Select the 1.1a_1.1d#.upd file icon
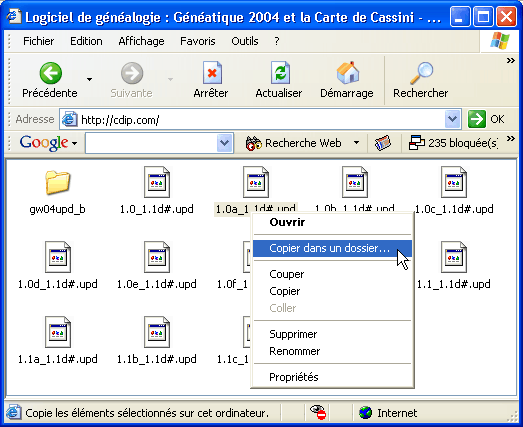 click(x=58, y=332)
